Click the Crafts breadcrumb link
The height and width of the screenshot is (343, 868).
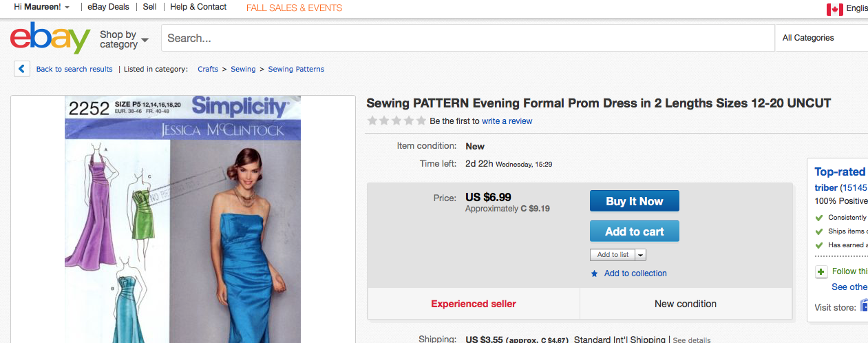click(x=208, y=69)
